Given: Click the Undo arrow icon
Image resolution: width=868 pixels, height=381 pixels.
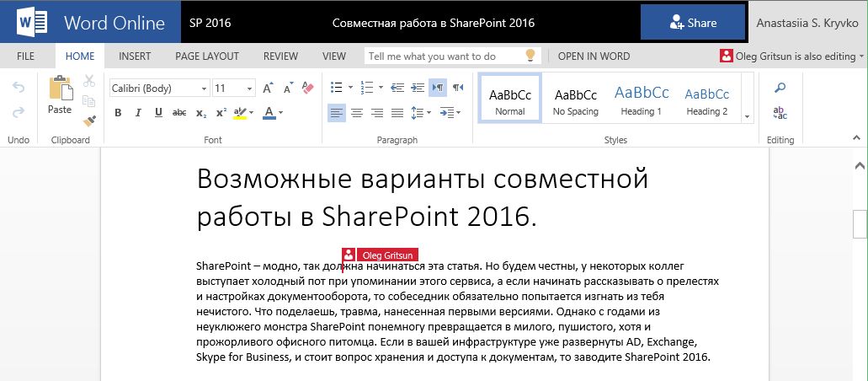Looking at the screenshot, I should click(19, 88).
